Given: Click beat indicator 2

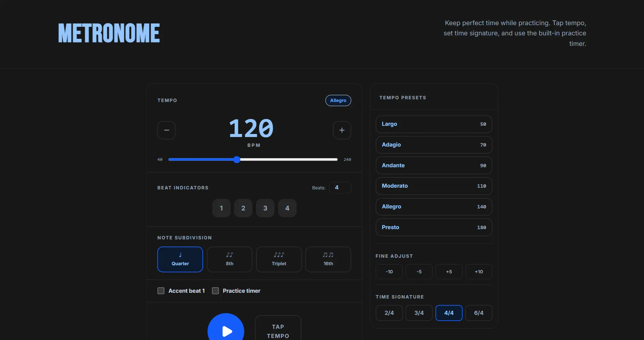Looking at the screenshot, I should tap(243, 208).
